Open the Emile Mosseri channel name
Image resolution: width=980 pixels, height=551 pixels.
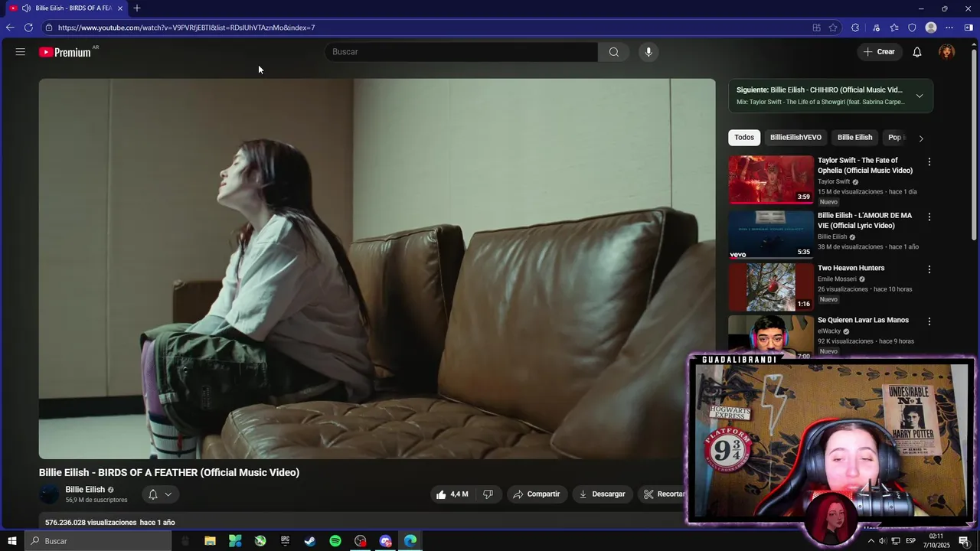(x=837, y=279)
